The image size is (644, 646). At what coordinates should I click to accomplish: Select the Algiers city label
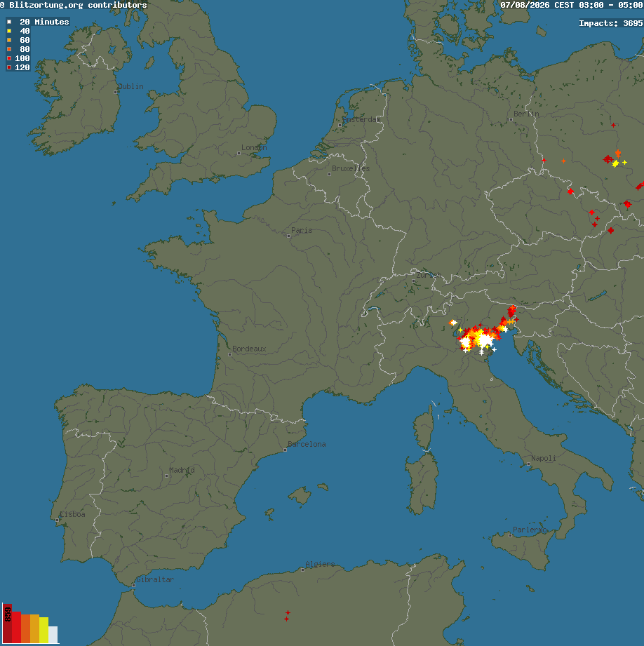(320, 564)
